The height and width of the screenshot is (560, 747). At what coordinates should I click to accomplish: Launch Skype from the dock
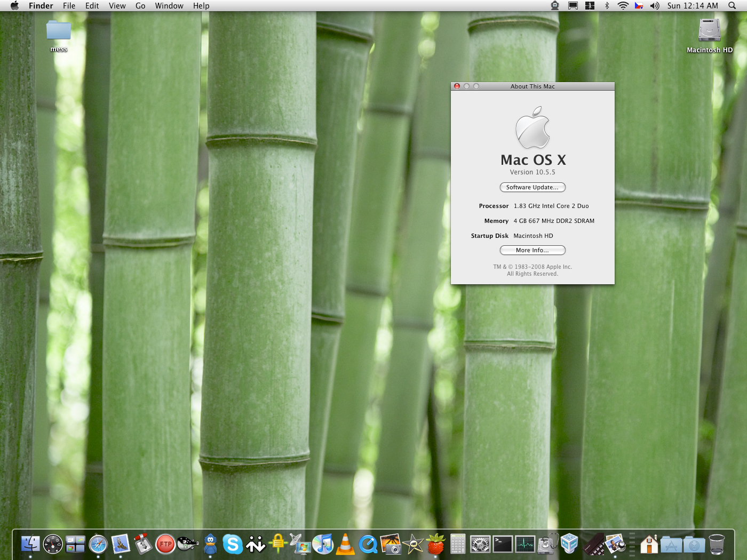(x=233, y=544)
